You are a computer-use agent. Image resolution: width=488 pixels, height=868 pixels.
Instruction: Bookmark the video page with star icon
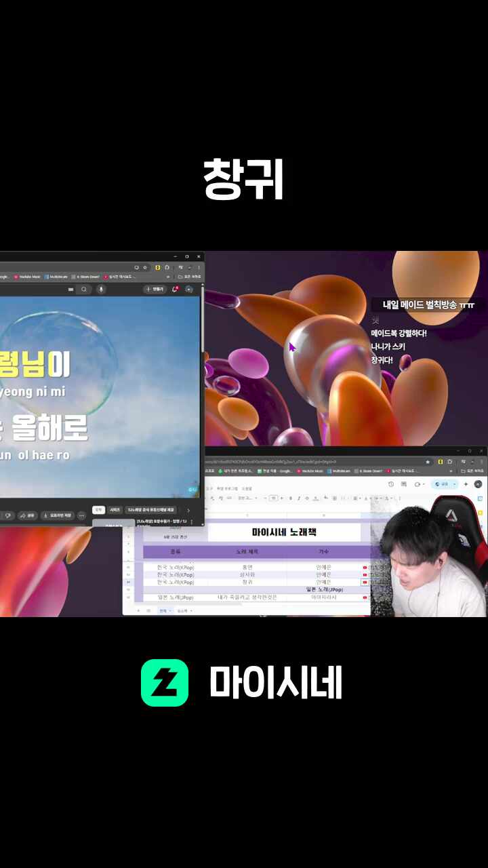(145, 267)
